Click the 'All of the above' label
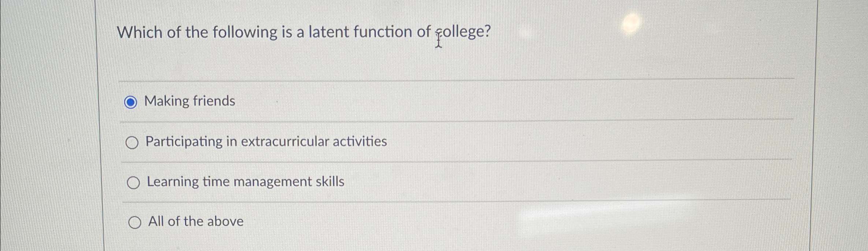868x251 pixels. coord(195,221)
